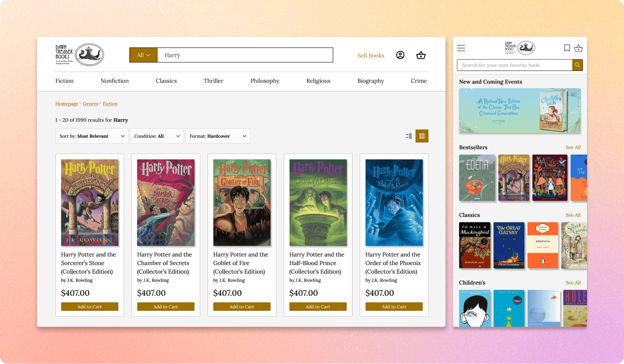Go to Fiction breadcrumb link
Viewport: 624px width, 364px height.
[110, 104]
